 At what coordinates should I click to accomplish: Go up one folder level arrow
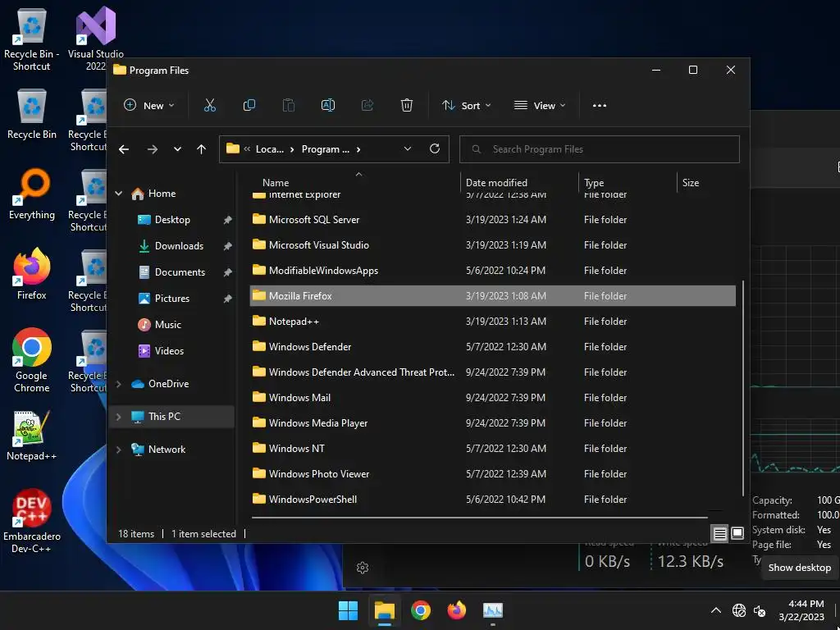[x=202, y=149]
